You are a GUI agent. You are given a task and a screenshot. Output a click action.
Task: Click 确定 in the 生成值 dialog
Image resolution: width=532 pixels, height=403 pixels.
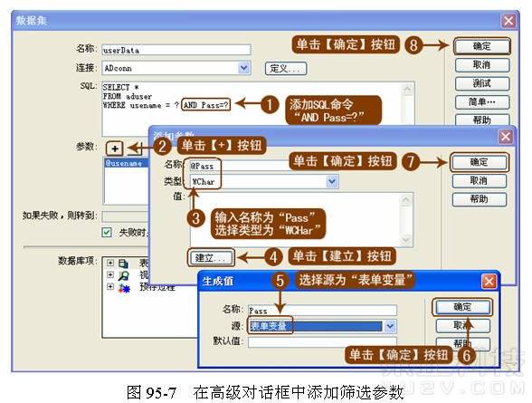coord(462,307)
